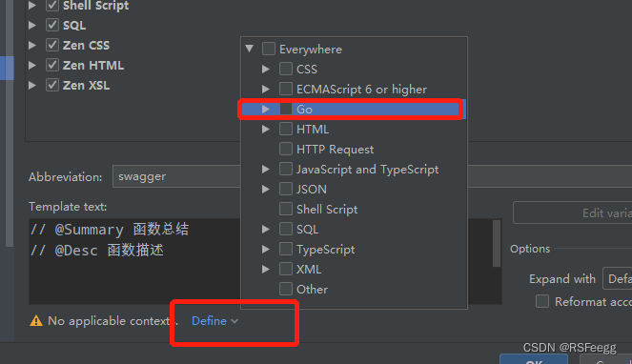
Task: Expand the TypeScript context node
Action: click(x=266, y=249)
